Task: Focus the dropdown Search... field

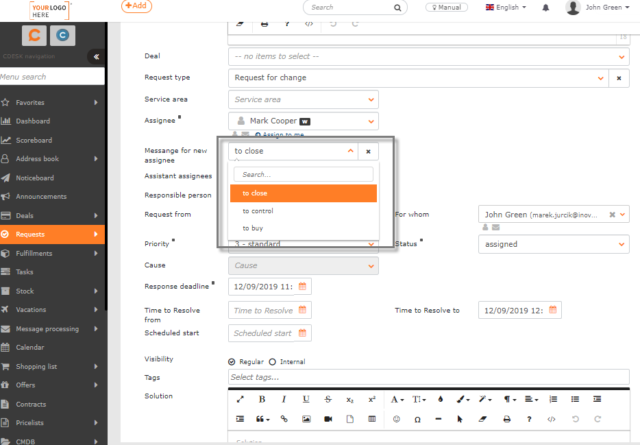Action: 303,174
